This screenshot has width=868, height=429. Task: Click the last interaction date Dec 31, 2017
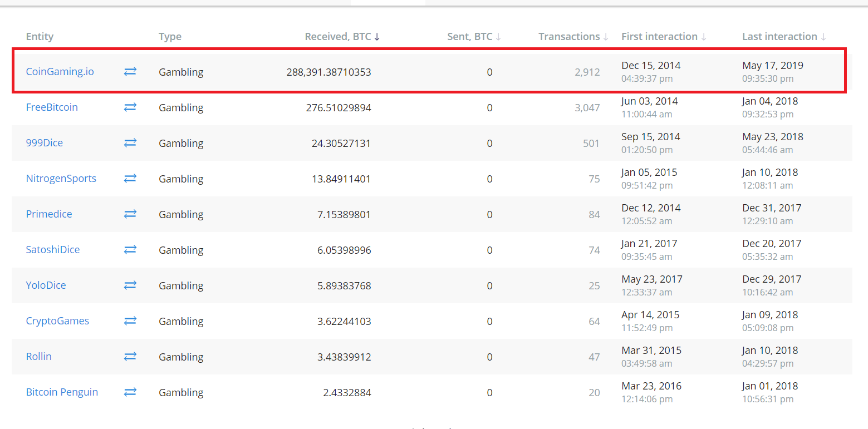tap(772, 208)
